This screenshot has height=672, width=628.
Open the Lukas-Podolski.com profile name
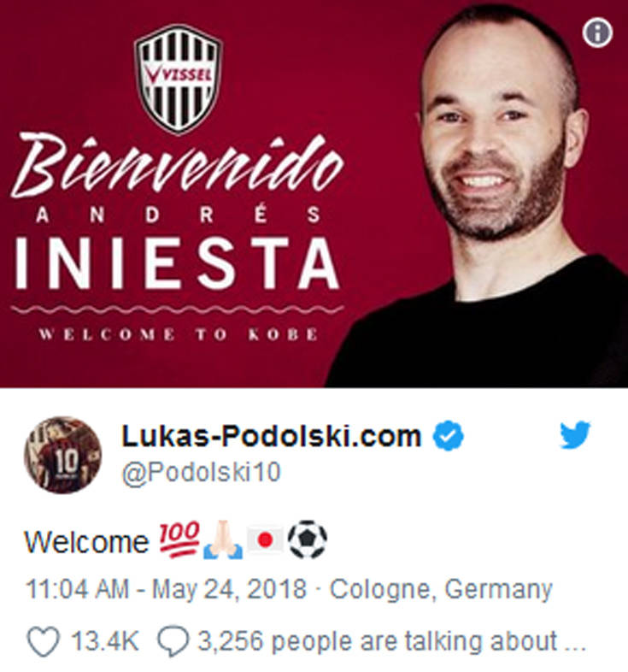tap(272, 436)
